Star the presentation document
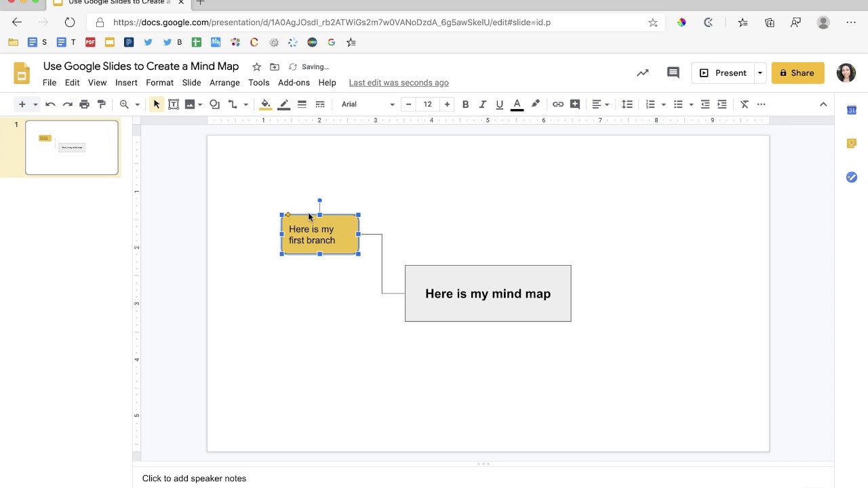868x488 pixels. coord(256,66)
